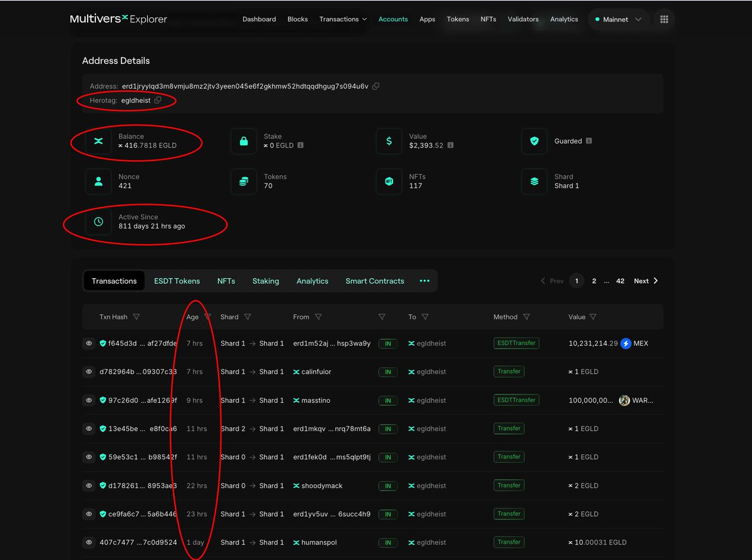Click the Active Since clock icon

tap(98, 222)
